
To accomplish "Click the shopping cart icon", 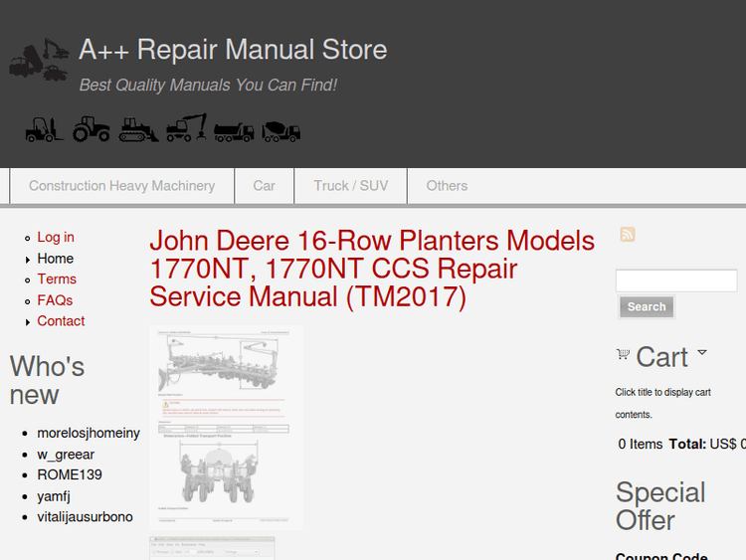I will pos(623,354).
